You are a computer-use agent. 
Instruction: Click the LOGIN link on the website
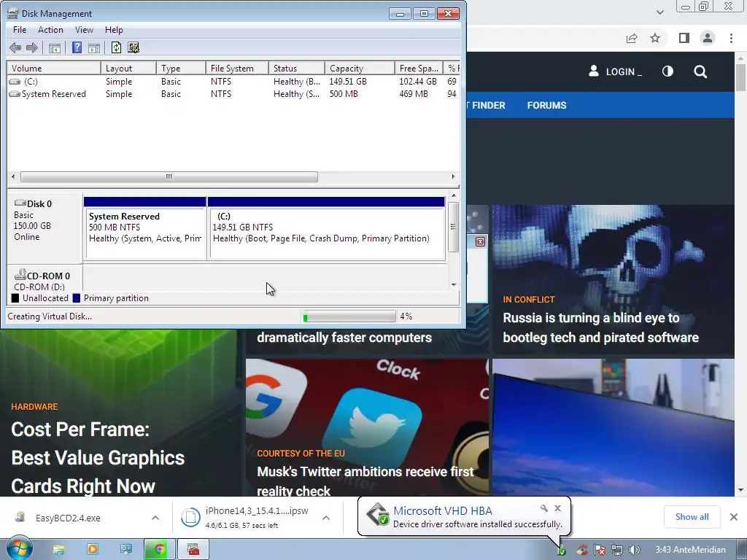pos(615,71)
